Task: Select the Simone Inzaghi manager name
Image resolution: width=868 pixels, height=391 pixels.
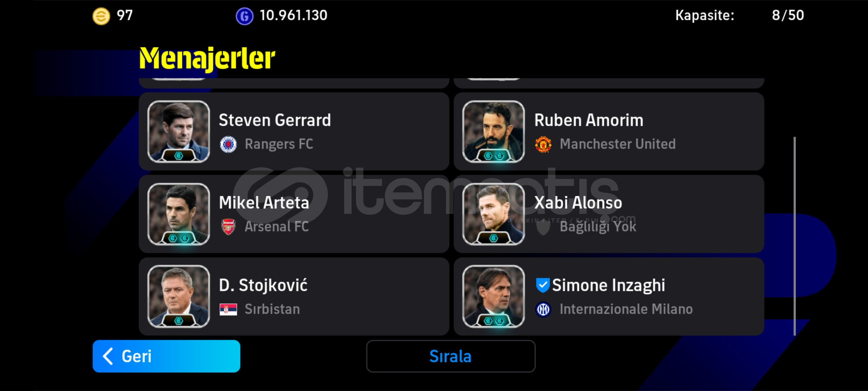Action: point(608,285)
